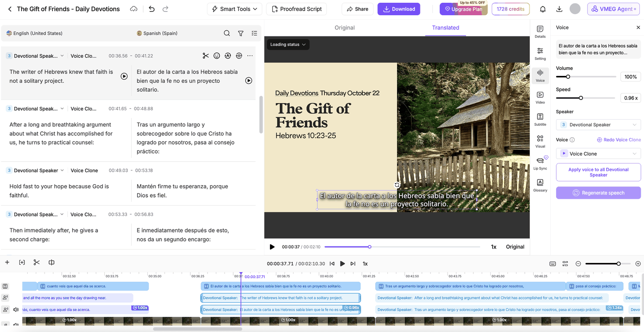
Task: Click the video progress bar handle
Action: click(x=369, y=247)
